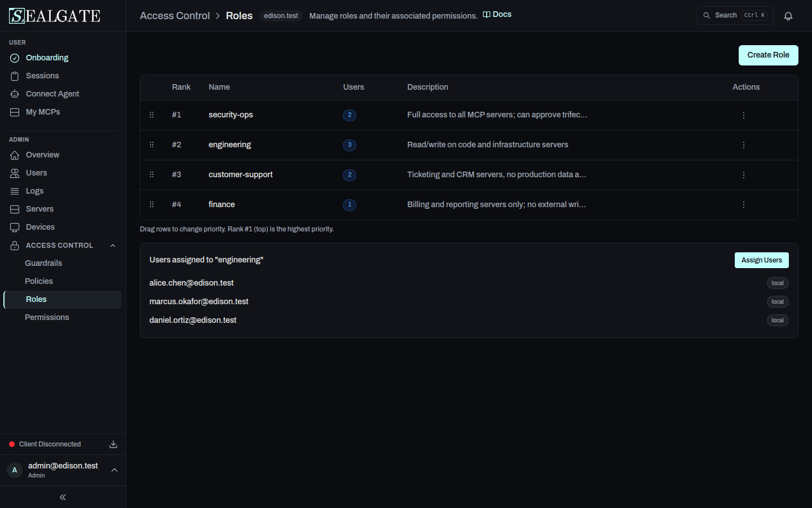
Task: Select the customer-support role name
Action: tap(240, 174)
